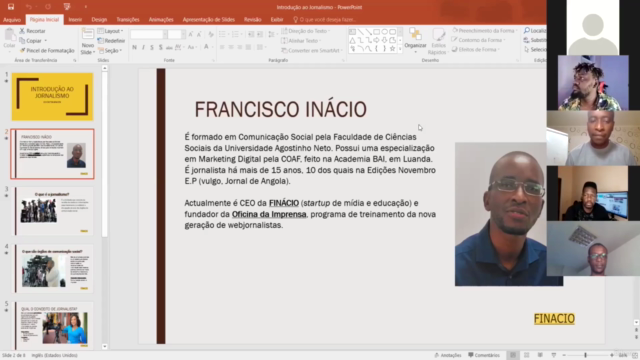Switch to Apresentação de Slides tab
The image size is (640, 360).
209,20
